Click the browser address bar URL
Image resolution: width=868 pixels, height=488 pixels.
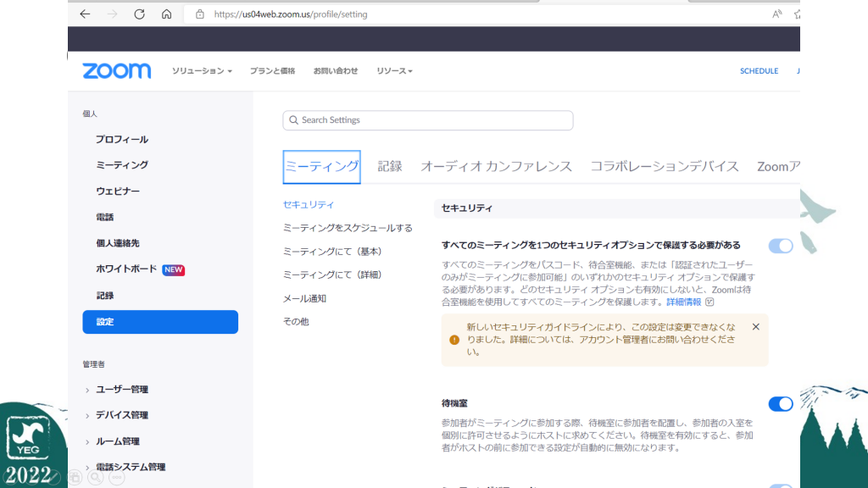291,14
